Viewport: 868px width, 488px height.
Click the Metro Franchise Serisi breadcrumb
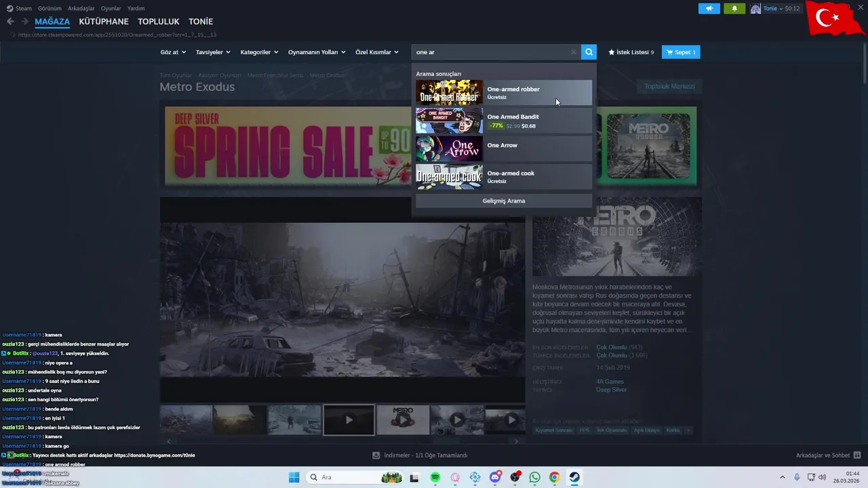tap(275, 75)
